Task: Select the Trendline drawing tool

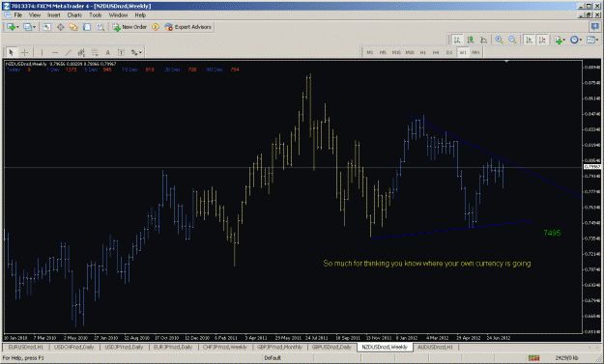Action: click(69, 52)
